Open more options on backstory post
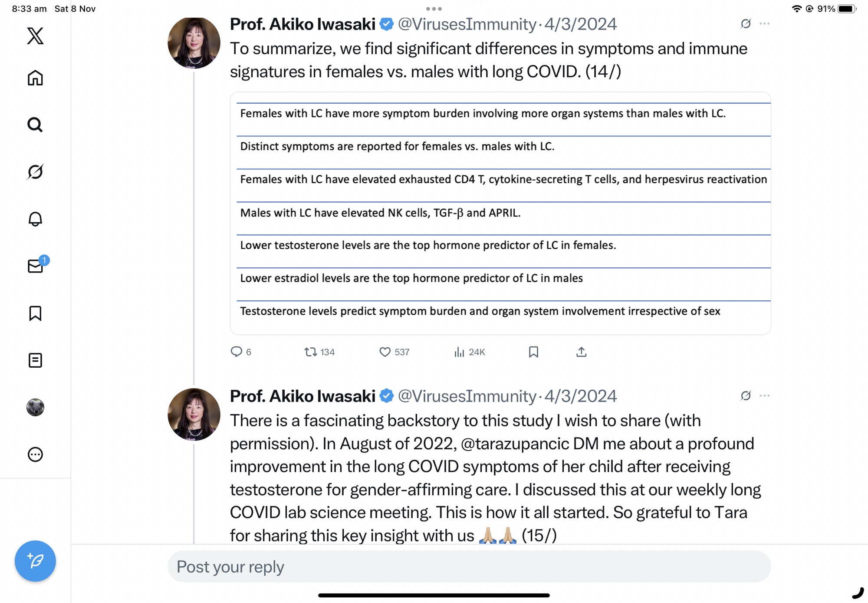 (x=765, y=396)
